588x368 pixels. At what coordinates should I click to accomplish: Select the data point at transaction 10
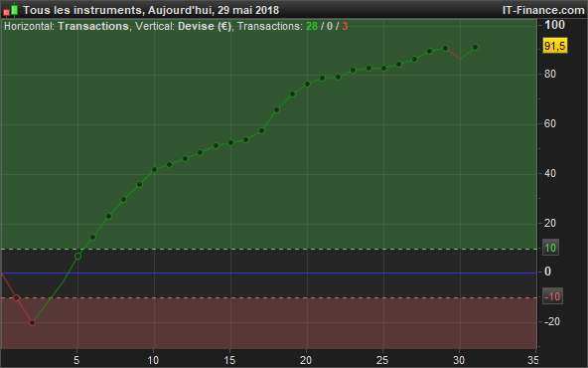click(x=154, y=170)
